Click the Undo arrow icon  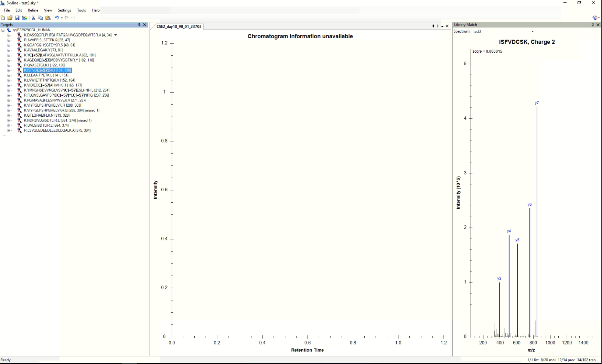(x=56, y=18)
